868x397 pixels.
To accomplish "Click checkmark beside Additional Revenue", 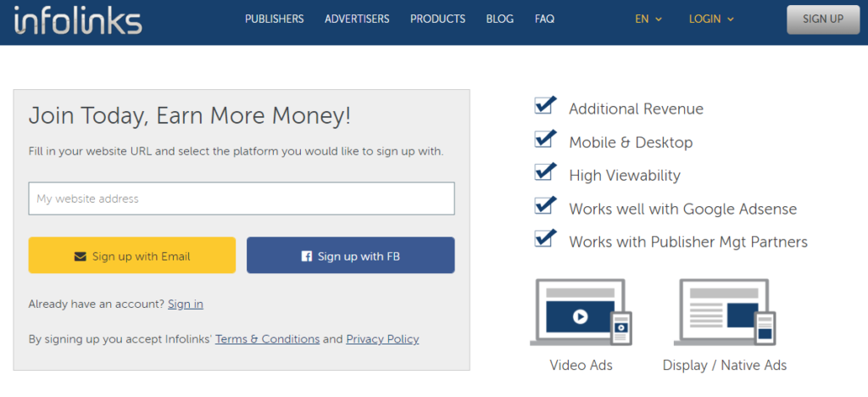I will click(545, 105).
